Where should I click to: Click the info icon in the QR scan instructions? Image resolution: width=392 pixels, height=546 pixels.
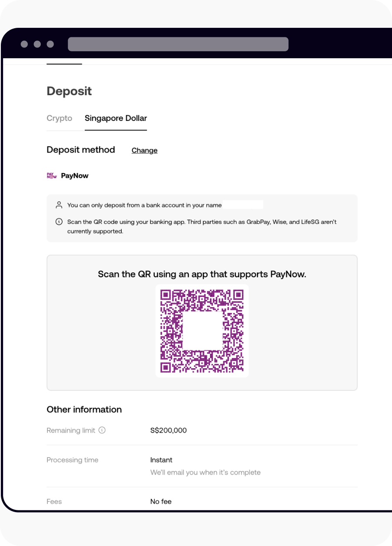[x=58, y=222]
